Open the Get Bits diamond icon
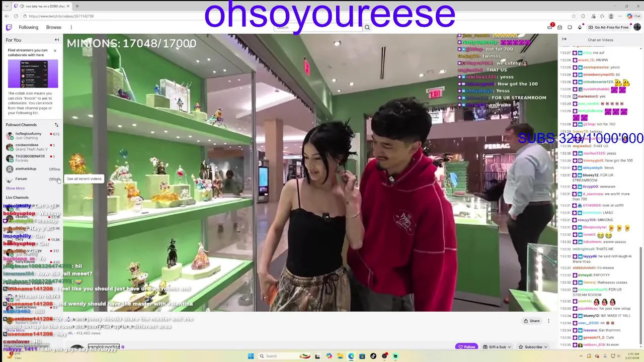The image size is (644, 362). [580, 27]
